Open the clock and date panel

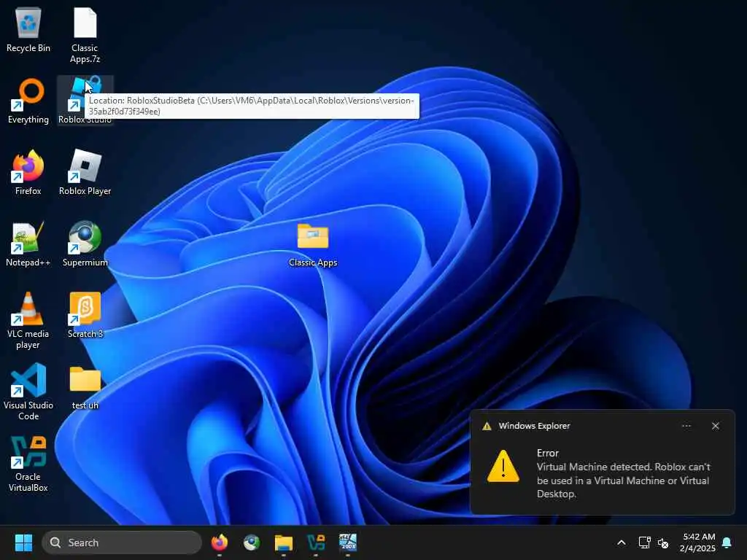[x=697, y=542]
